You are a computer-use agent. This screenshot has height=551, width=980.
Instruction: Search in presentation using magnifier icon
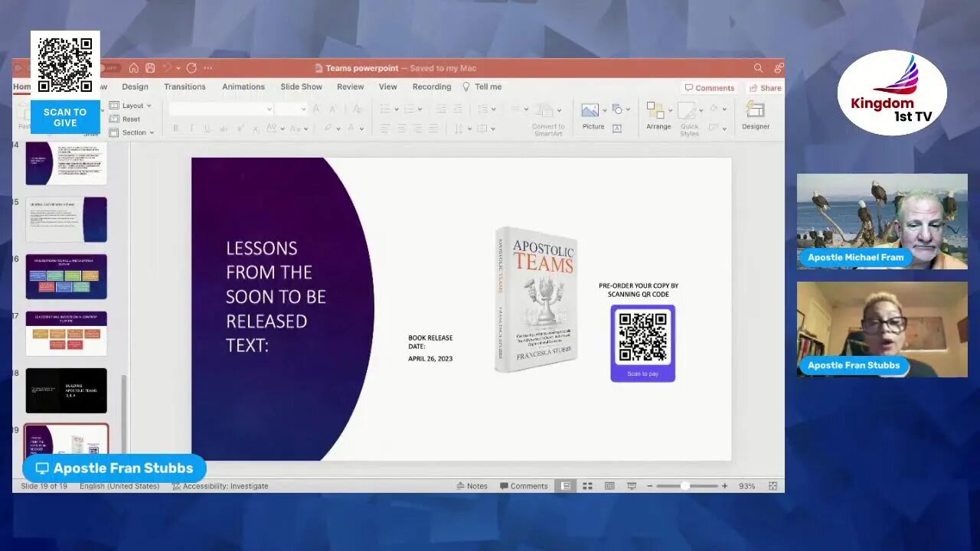pos(758,68)
